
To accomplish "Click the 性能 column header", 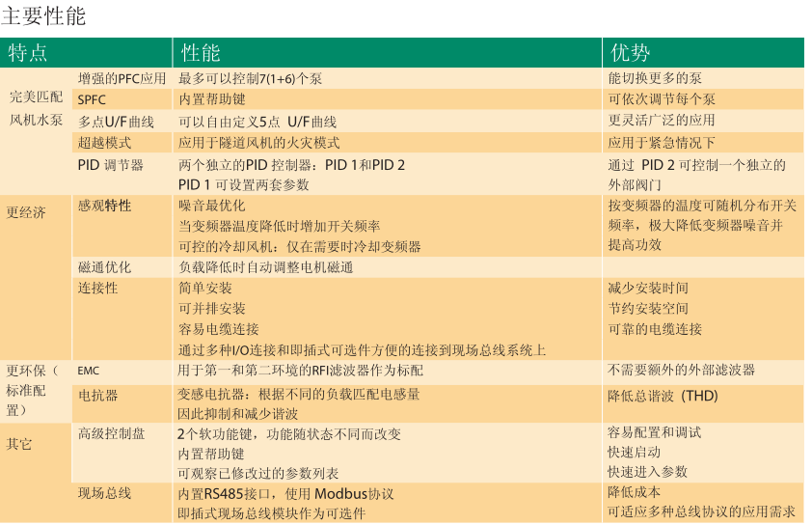I will [x=201, y=52].
